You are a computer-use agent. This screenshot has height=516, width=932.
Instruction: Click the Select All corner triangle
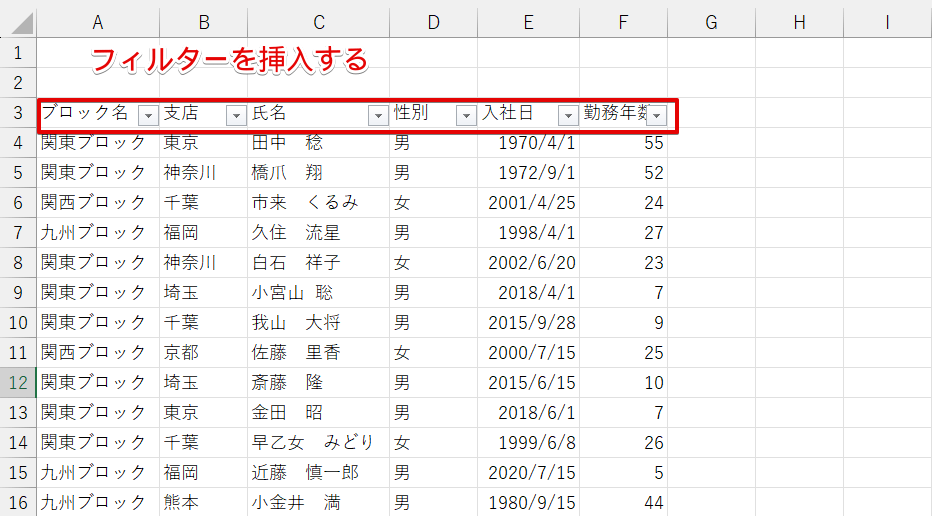tap(22, 23)
